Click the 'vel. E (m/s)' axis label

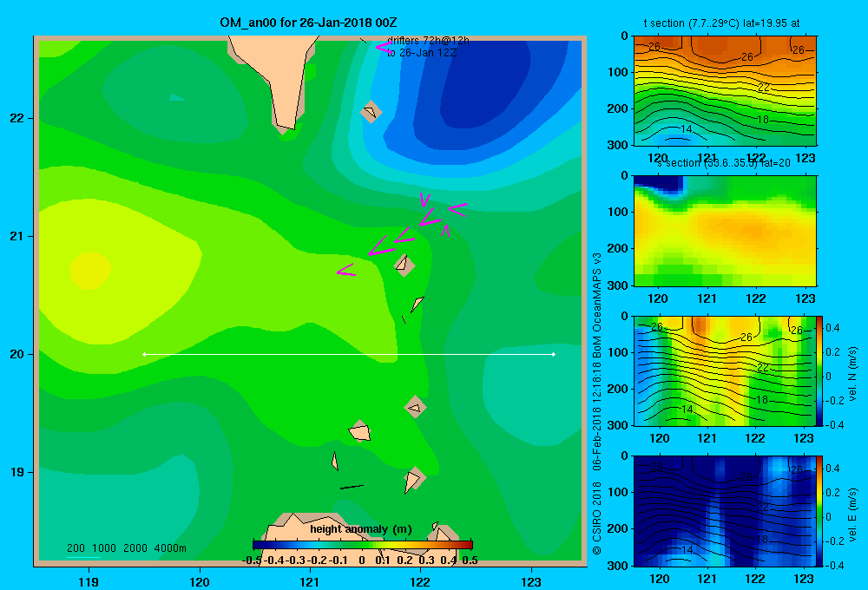[852, 515]
